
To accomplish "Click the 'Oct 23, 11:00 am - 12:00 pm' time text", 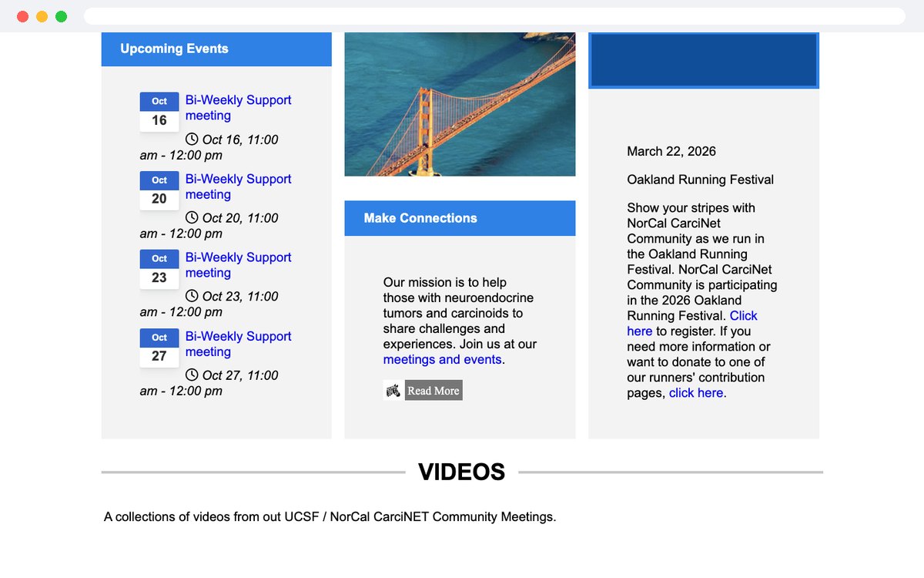I will click(x=209, y=304).
